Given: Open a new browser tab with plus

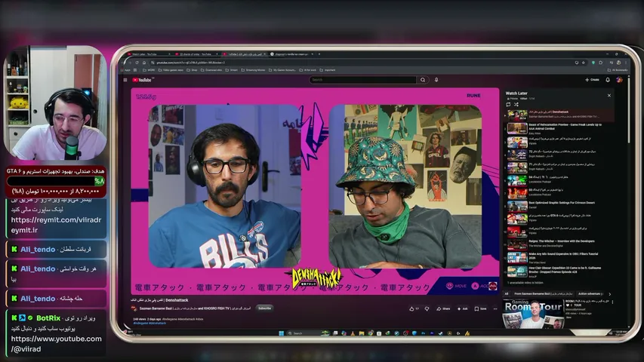Looking at the screenshot, I should coord(319,54).
